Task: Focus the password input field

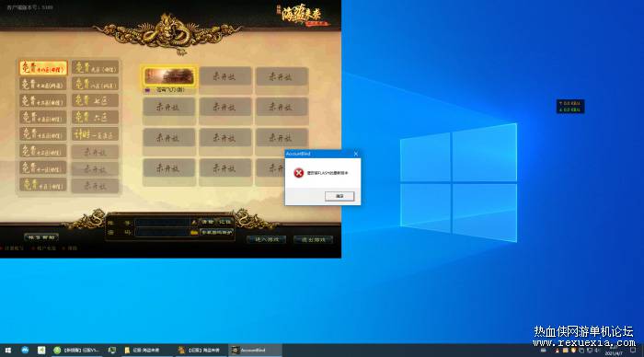Action: pyautogui.click(x=162, y=233)
